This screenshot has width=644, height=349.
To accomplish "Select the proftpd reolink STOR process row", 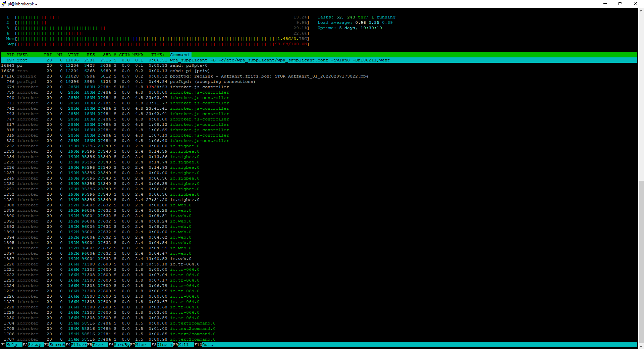I will [319, 76].
